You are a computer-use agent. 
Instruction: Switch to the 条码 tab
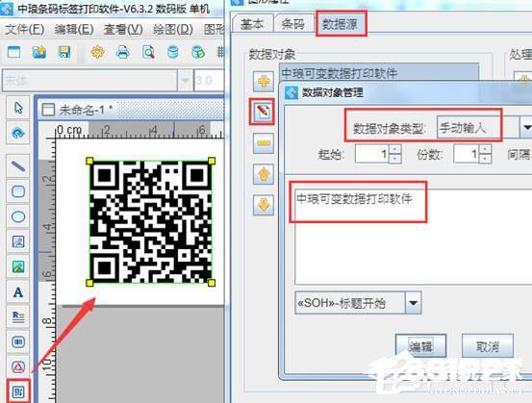(x=293, y=24)
